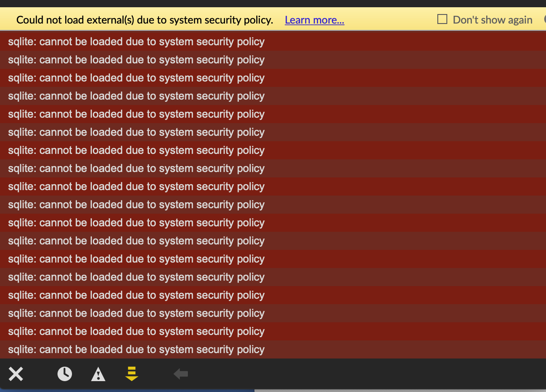This screenshot has height=392, width=546.
Task: Toggle message timestamps via clock icon
Action: click(x=65, y=374)
